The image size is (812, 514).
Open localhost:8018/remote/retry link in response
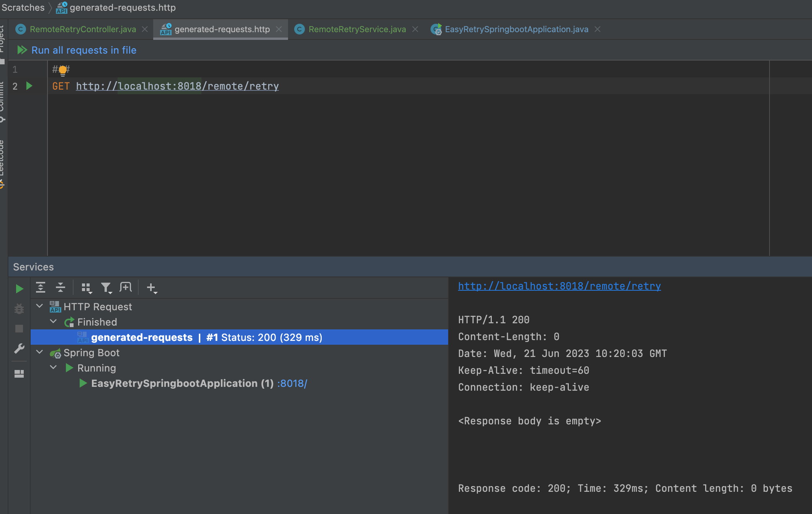point(559,286)
